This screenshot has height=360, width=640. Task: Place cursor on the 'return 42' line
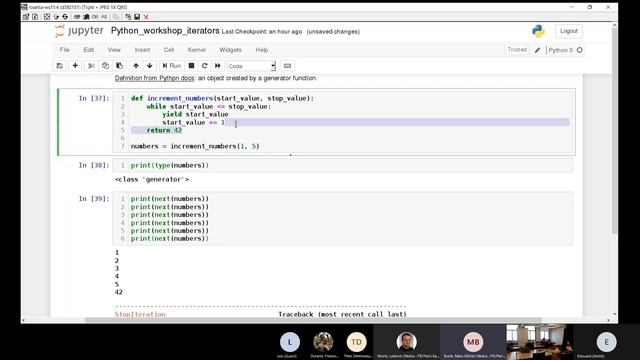pyautogui.click(x=164, y=130)
